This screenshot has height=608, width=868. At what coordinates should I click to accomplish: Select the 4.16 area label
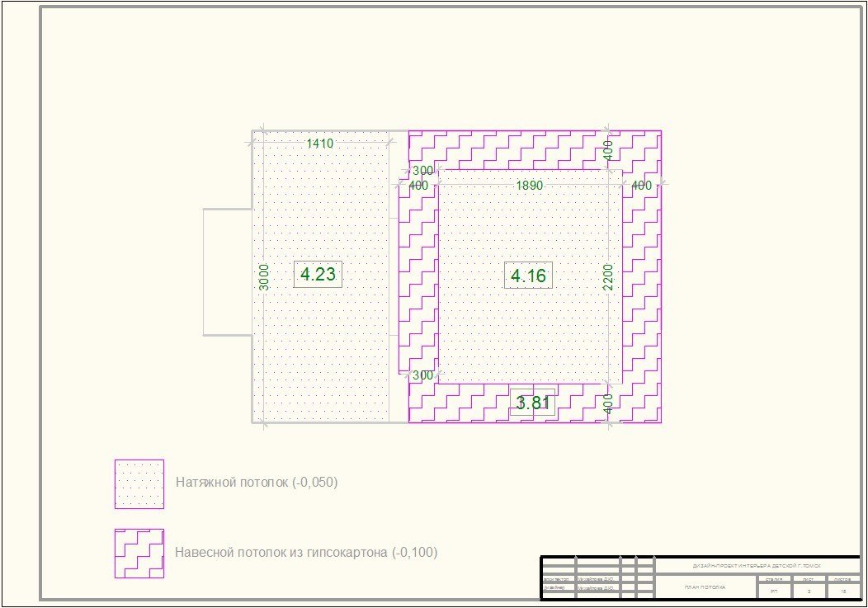[528, 276]
